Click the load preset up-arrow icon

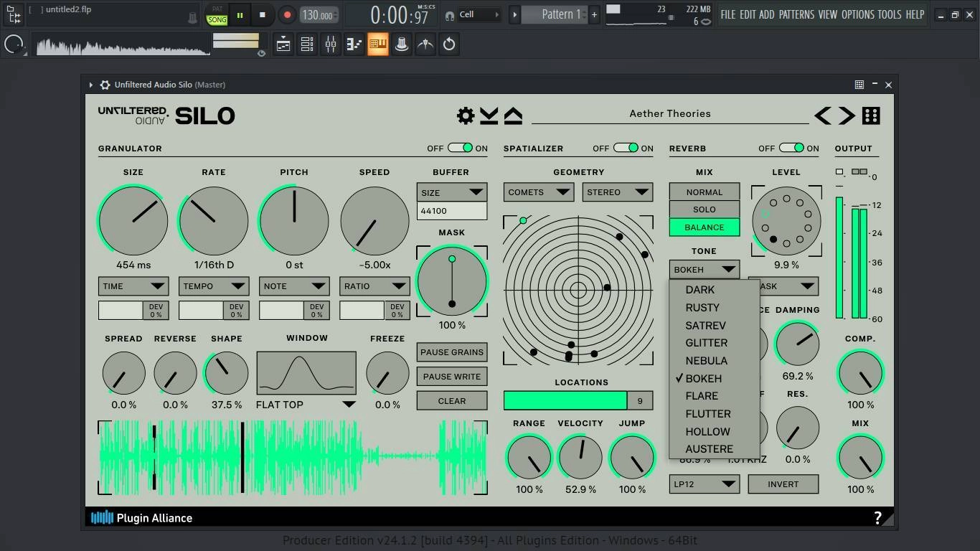[x=513, y=116]
